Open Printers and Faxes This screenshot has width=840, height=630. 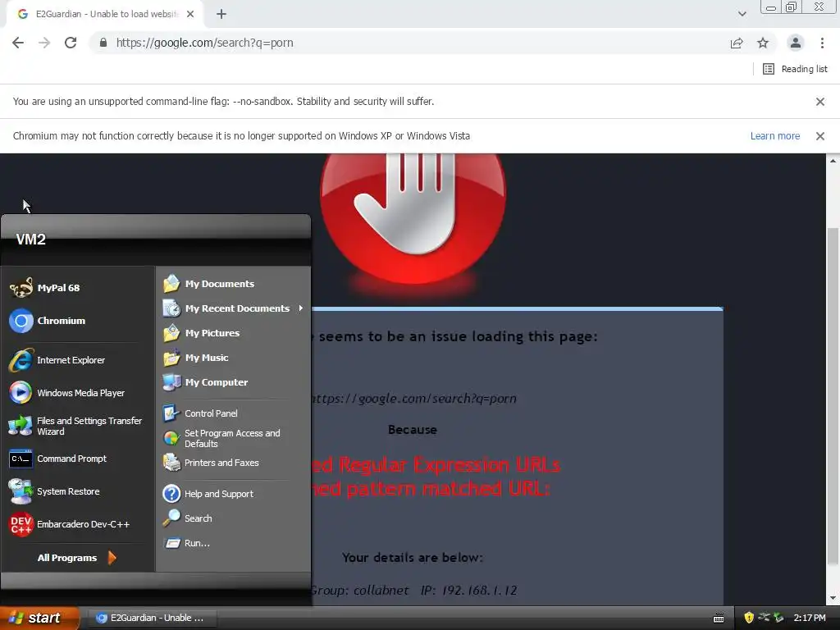click(211, 463)
